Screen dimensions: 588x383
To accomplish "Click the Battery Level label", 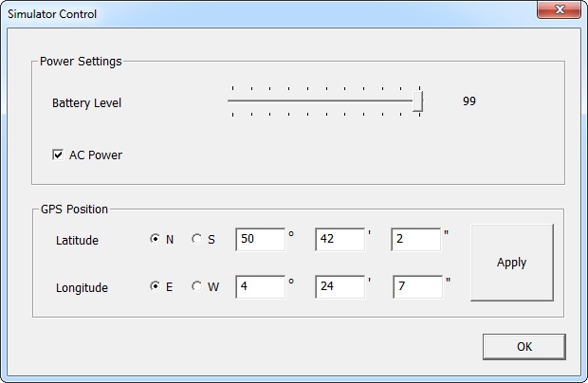I will click(x=86, y=102).
